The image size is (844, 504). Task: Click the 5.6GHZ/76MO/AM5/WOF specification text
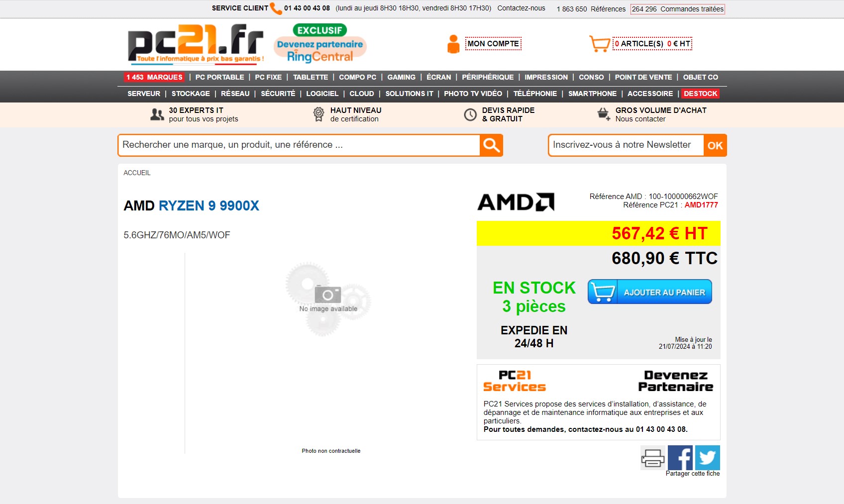click(177, 235)
